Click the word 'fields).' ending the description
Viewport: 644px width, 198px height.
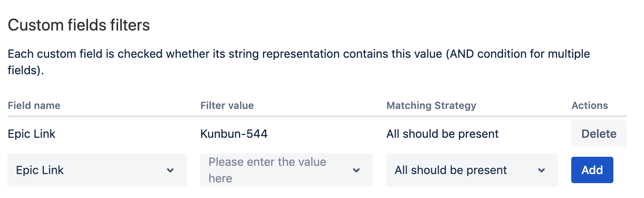coord(26,71)
